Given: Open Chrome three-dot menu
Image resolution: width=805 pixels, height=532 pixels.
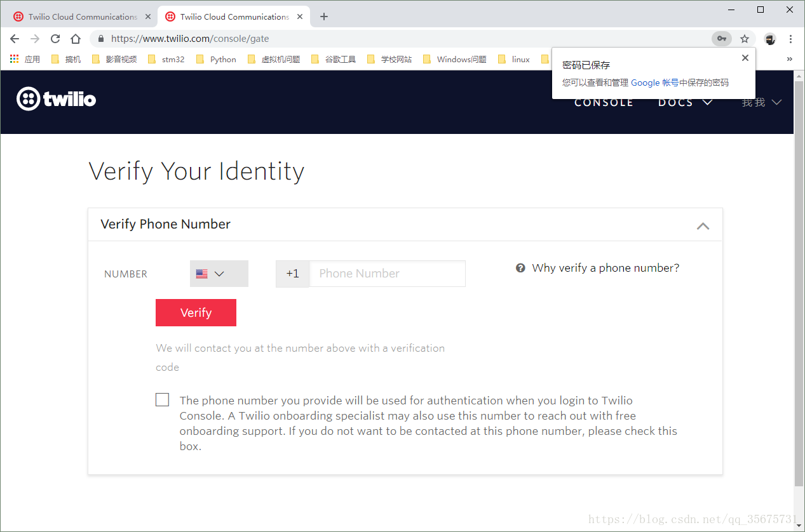Looking at the screenshot, I should pyautogui.click(x=790, y=39).
